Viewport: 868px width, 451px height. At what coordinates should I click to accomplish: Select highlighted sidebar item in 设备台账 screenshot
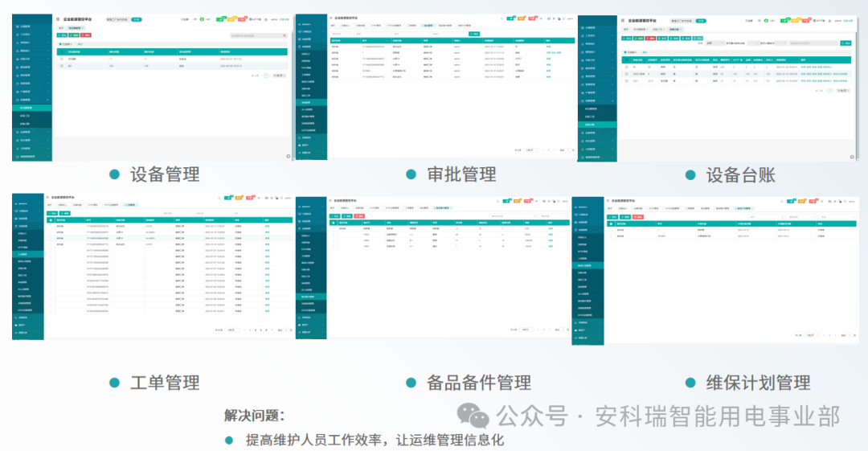pyautogui.click(x=597, y=125)
